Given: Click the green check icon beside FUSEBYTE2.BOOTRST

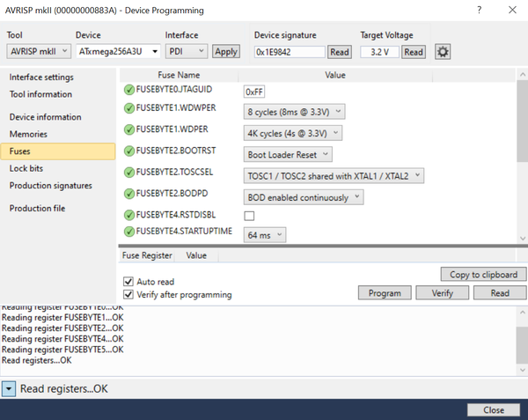Looking at the screenshot, I should [129, 151].
